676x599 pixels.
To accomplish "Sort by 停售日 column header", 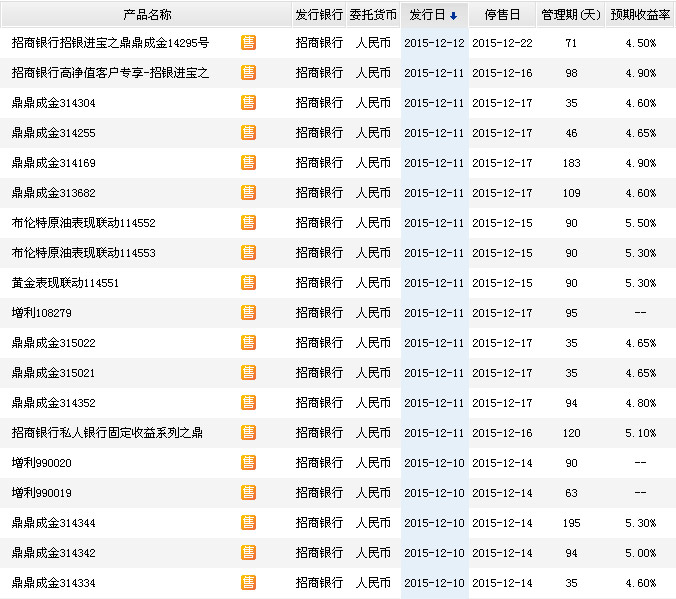I will click(x=502, y=15).
